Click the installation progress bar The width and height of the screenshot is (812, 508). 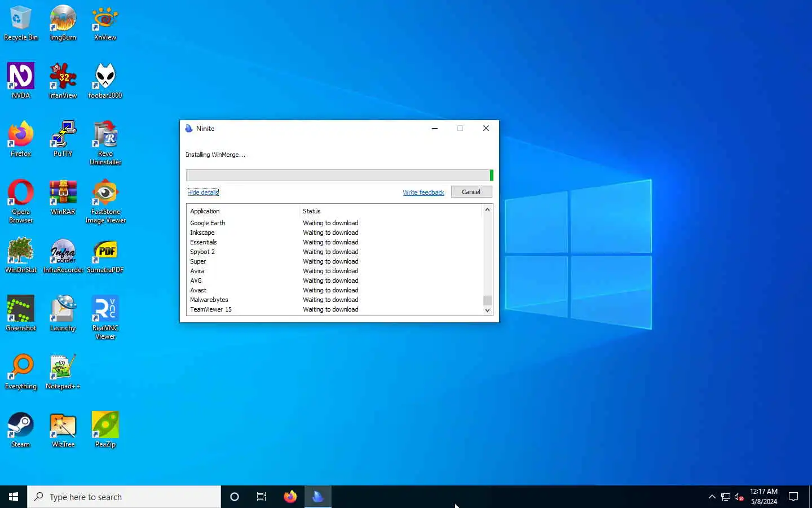click(339, 175)
